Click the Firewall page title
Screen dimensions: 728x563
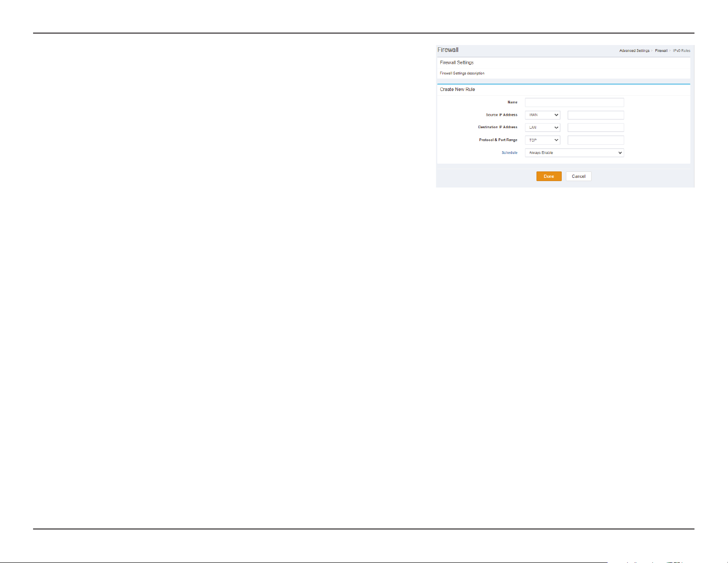coord(448,50)
